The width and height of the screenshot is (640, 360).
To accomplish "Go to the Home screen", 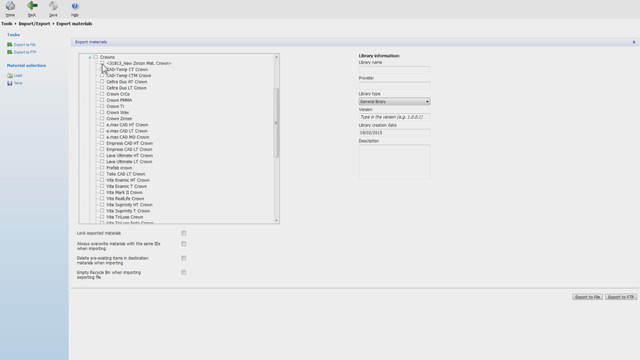I will (10, 9).
